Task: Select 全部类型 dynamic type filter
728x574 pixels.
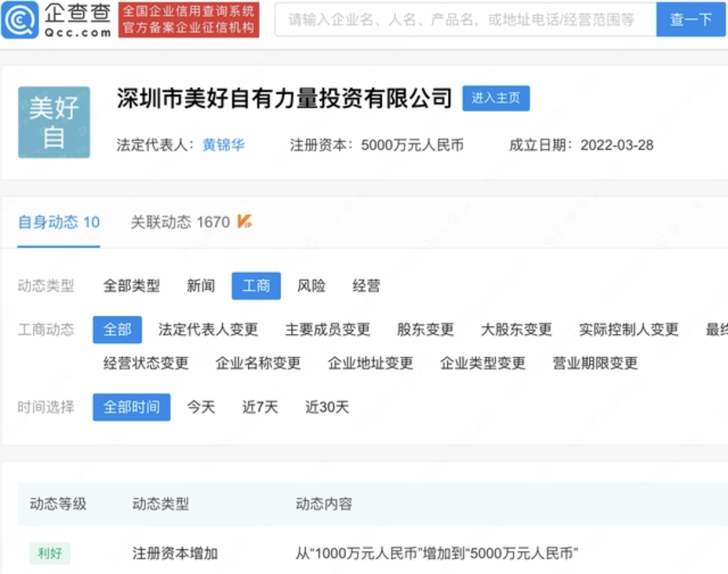Action: [131, 286]
